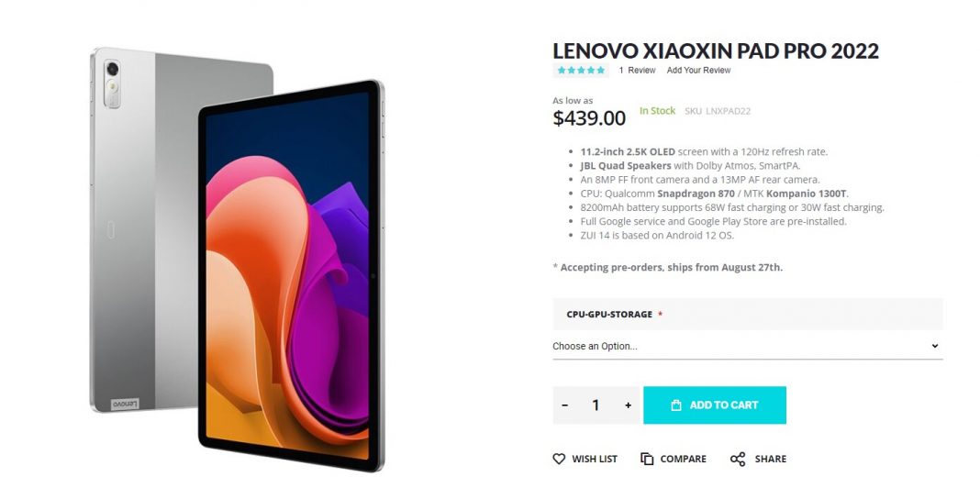Click Add Your Review link
The width and height of the screenshot is (980, 477).
tap(698, 70)
